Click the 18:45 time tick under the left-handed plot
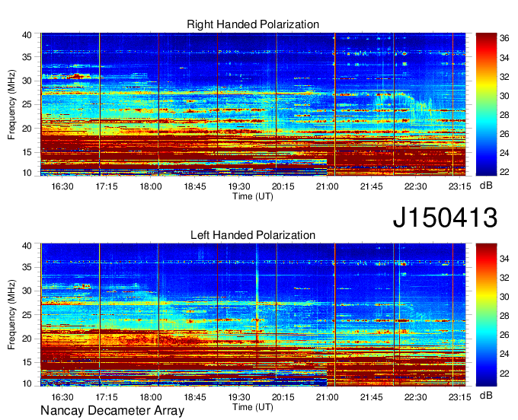 point(195,397)
